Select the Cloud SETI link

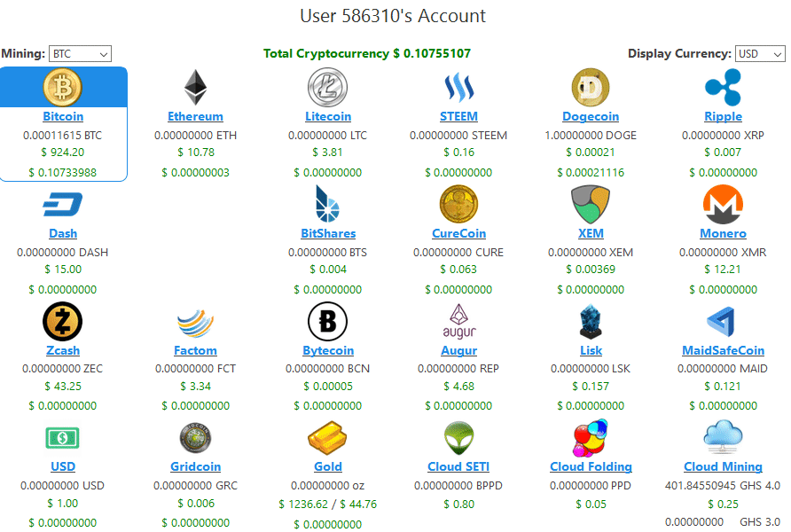pyautogui.click(x=458, y=466)
